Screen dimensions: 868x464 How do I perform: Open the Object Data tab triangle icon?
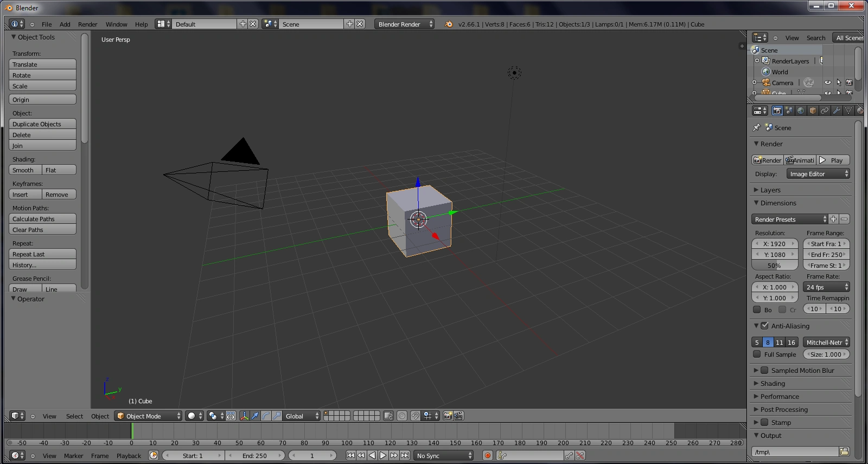tap(848, 111)
